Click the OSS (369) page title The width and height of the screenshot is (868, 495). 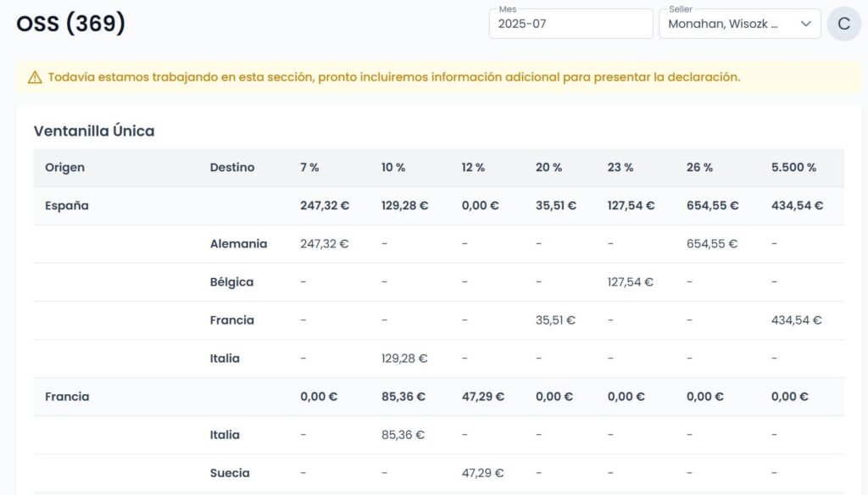[x=71, y=24]
